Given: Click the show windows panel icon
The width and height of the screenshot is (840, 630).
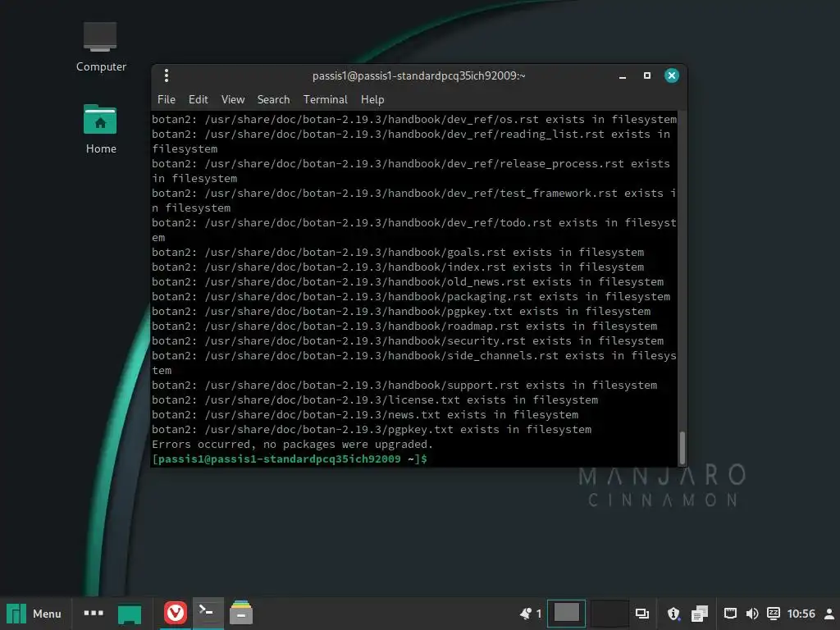Looking at the screenshot, I should [641, 614].
